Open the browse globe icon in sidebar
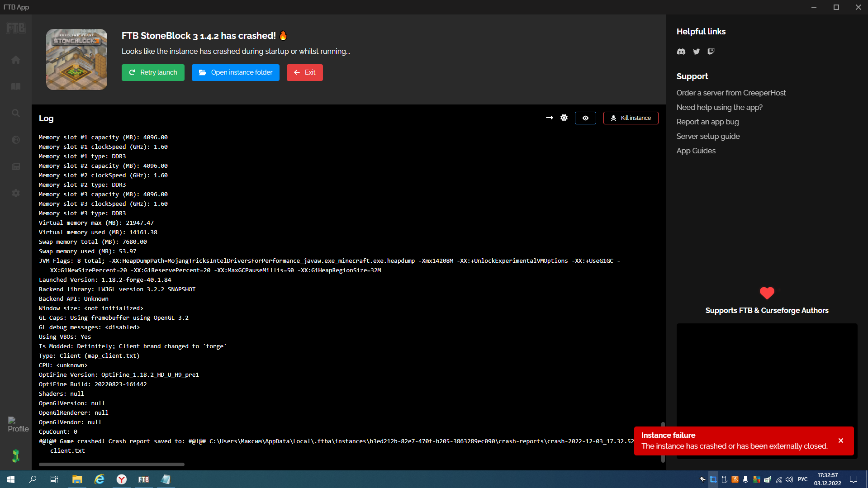Image resolution: width=868 pixels, height=488 pixels. [x=16, y=140]
